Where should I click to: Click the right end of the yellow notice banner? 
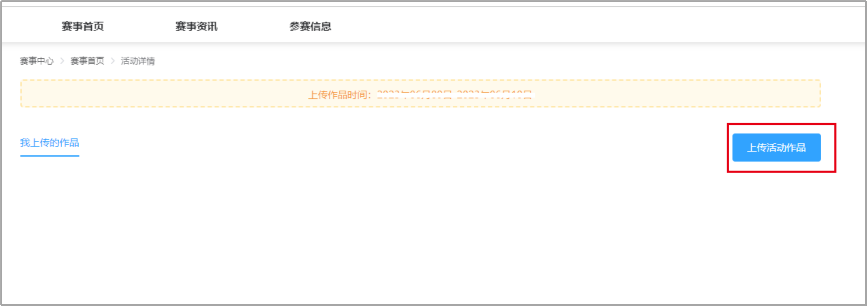pyautogui.click(x=820, y=93)
